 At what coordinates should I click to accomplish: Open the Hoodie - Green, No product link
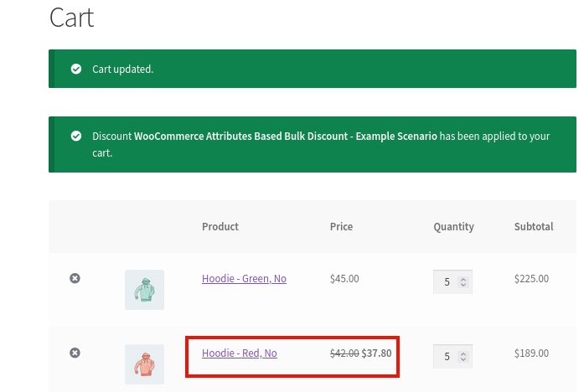point(244,279)
